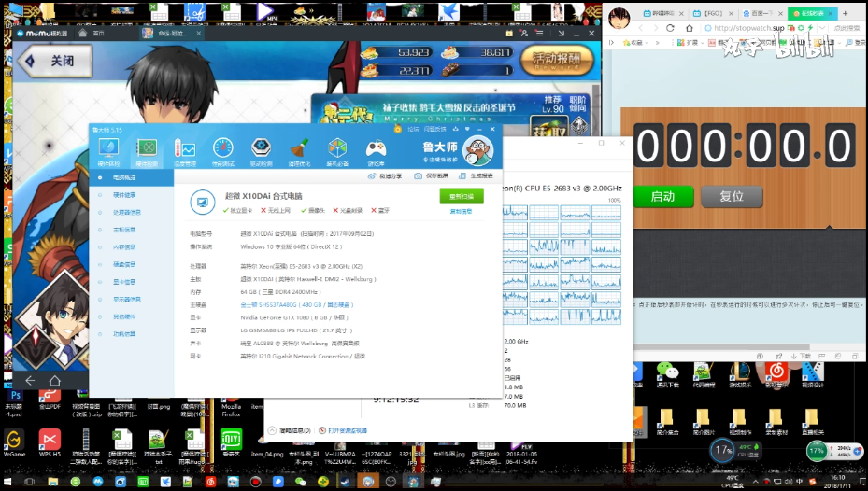Click the game 关闭 close button

click(54, 61)
